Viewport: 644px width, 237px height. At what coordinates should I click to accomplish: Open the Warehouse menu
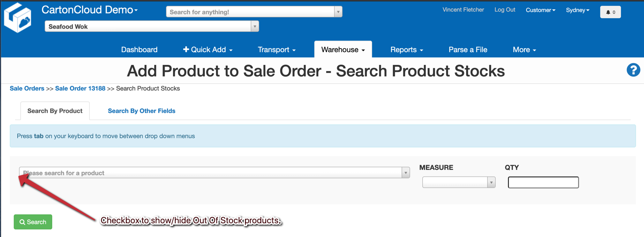tap(343, 49)
